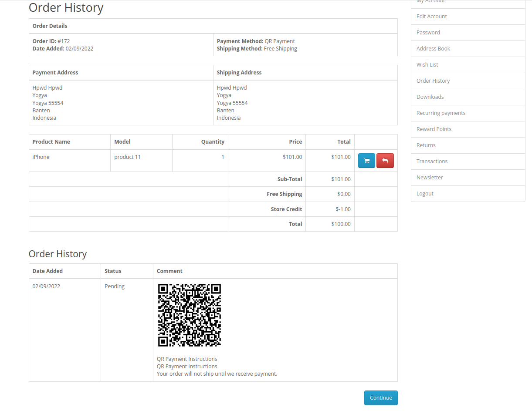Click the Pending status cell
Image resolution: width=532 pixels, height=414 pixels.
pyautogui.click(x=115, y=286)
